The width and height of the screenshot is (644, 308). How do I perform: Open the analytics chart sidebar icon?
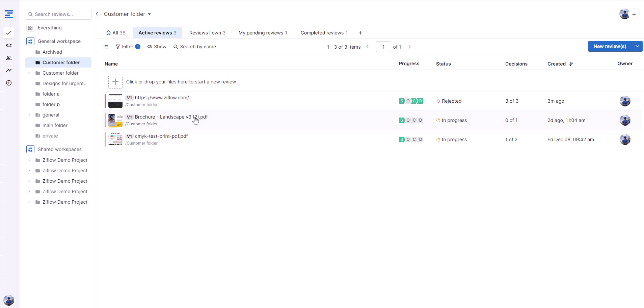point(9,70)
